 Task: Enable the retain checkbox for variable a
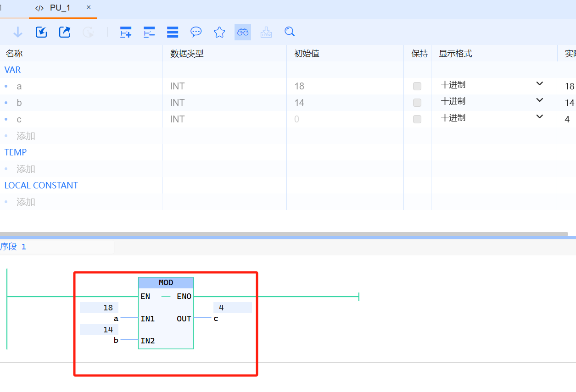pos(417,86)
